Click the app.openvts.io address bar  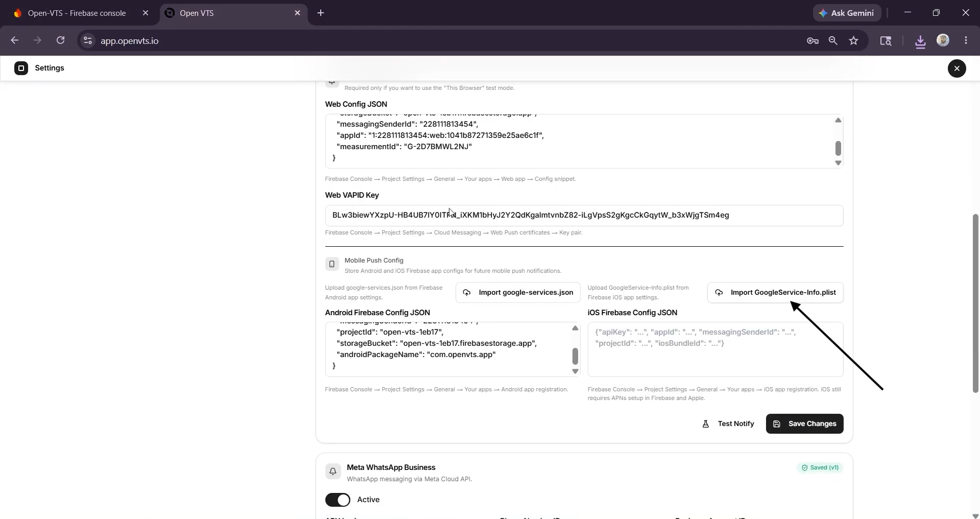129,41
